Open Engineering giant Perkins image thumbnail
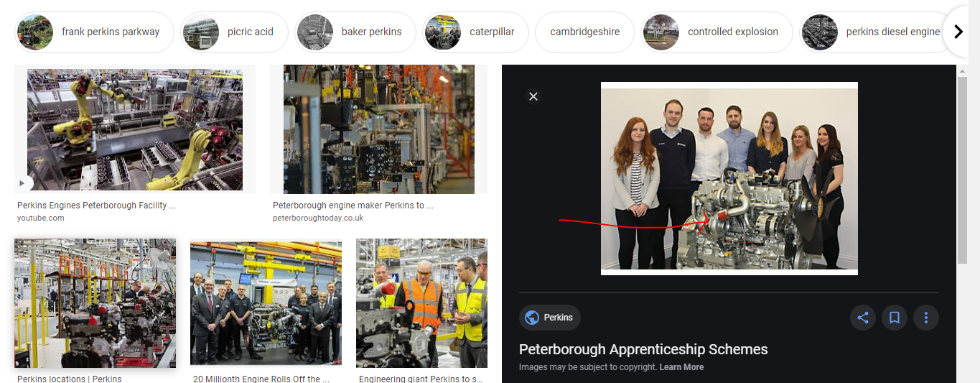This screenshot has width=980, height=383. [421, 303]
